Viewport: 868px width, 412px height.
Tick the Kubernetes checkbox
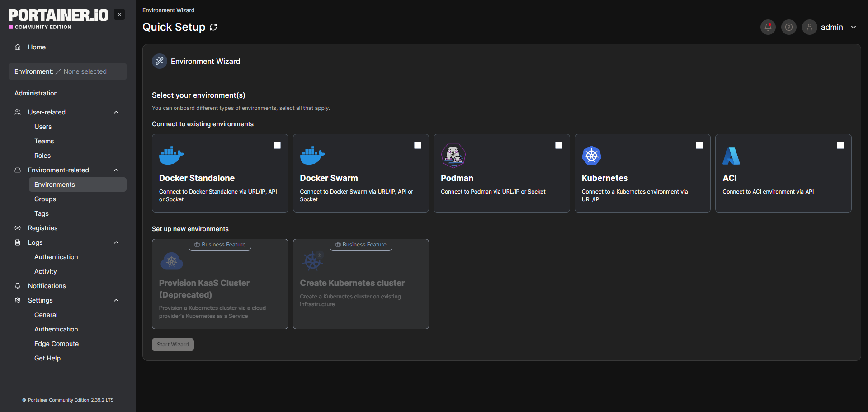(699, 145)
